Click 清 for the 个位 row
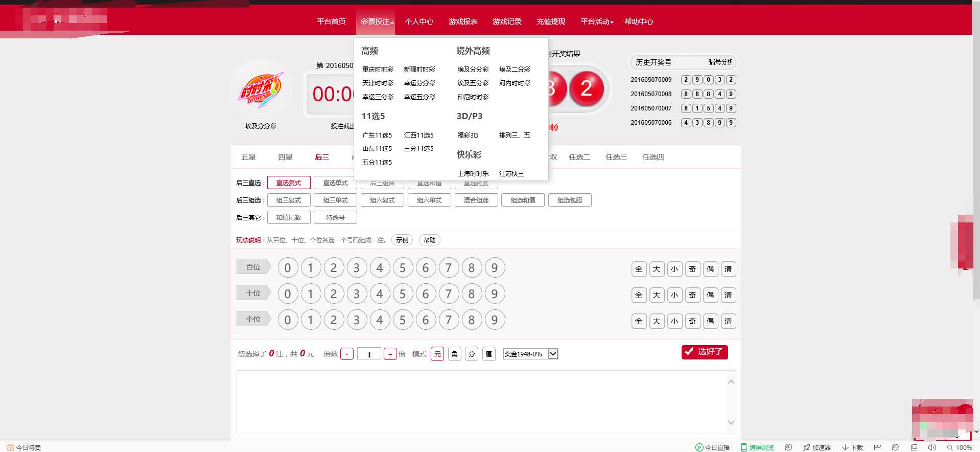Screen dimensions: 980x452 [x=729, y=322]
